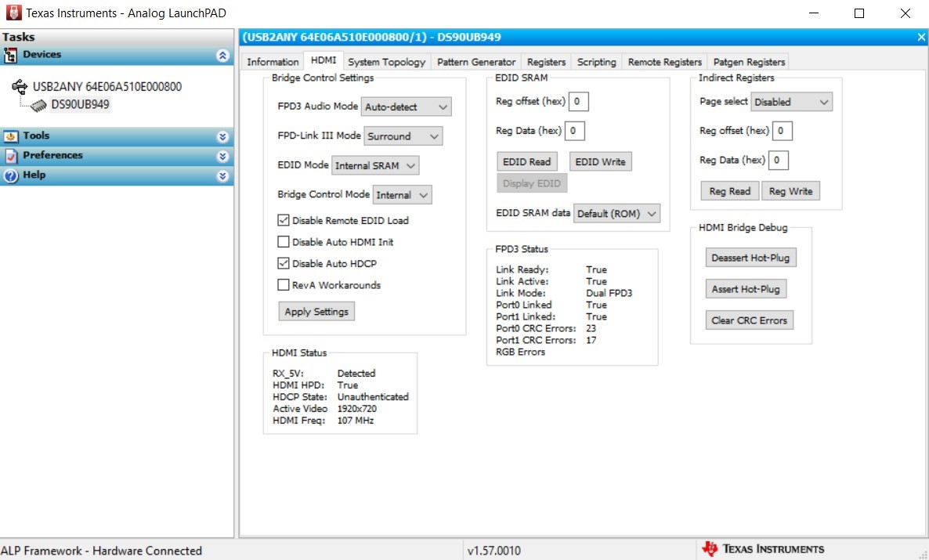The height and width of the screenshot is (560, 929).
Task: Click HDMI Freq value 107 MHz
Action: point(356,421)
